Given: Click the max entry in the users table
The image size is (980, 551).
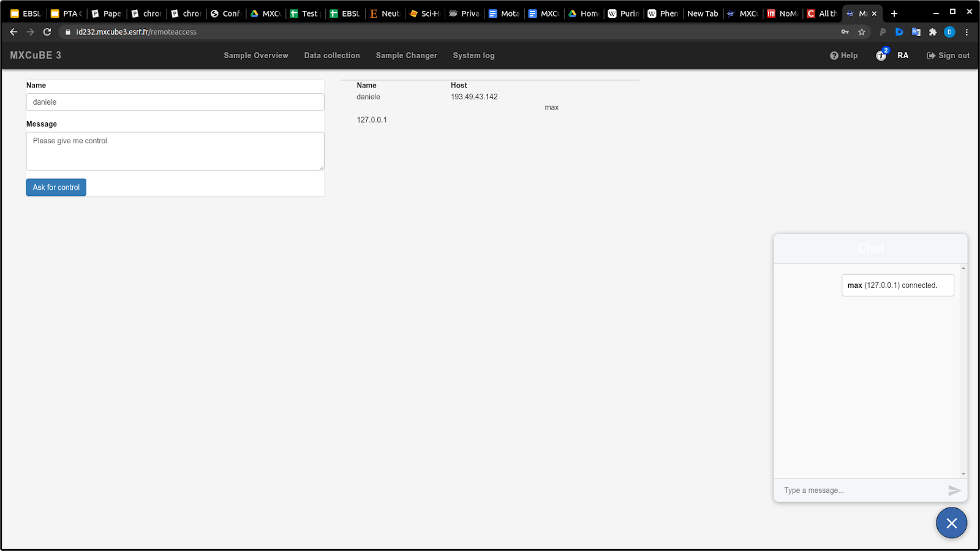Looking at the screenshot, I should [x=552, y=108].
